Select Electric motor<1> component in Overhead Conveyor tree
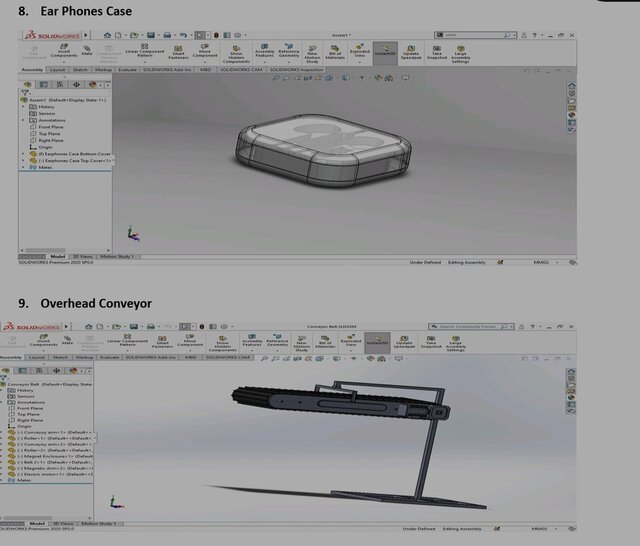The width and height of the screenshot is (640, 546). [51, 474]
